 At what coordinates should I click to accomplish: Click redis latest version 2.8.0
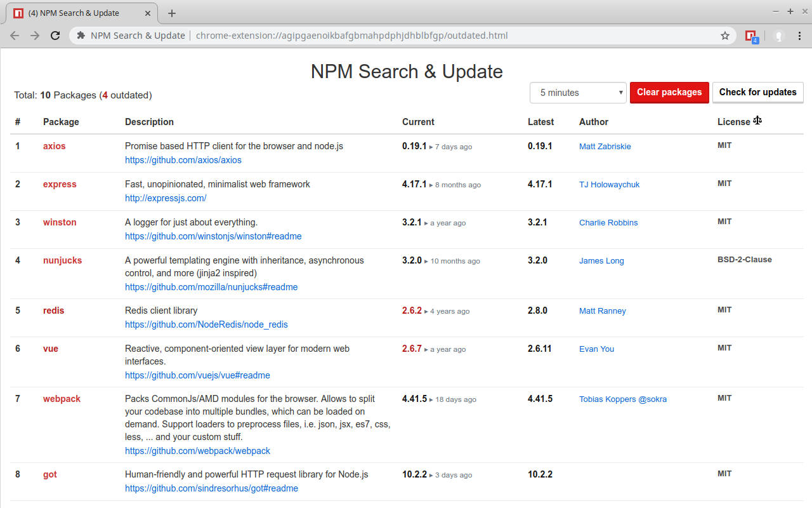(x=537, y=311)
